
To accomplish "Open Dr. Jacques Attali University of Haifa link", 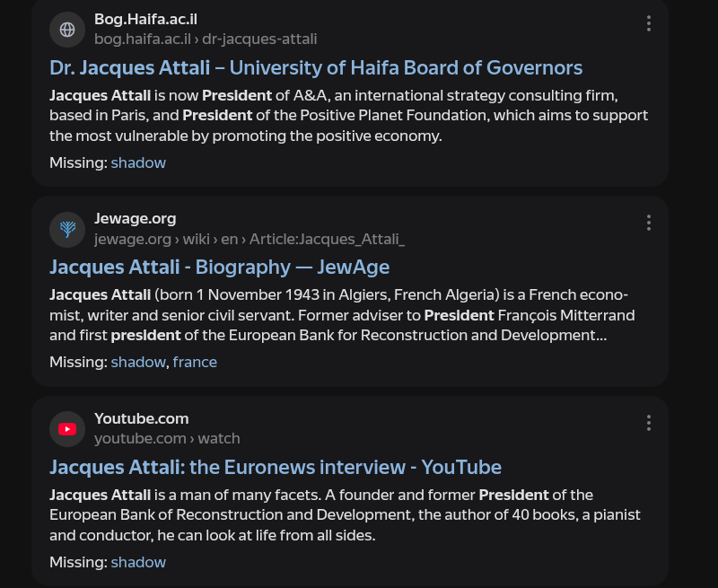I will pyautogui.click(x=316, y=67).
